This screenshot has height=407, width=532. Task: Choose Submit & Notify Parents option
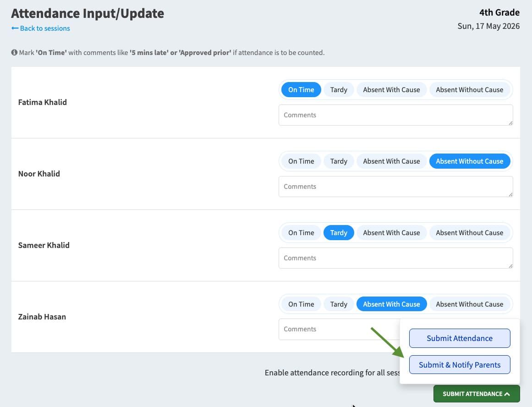click(460, 364)
